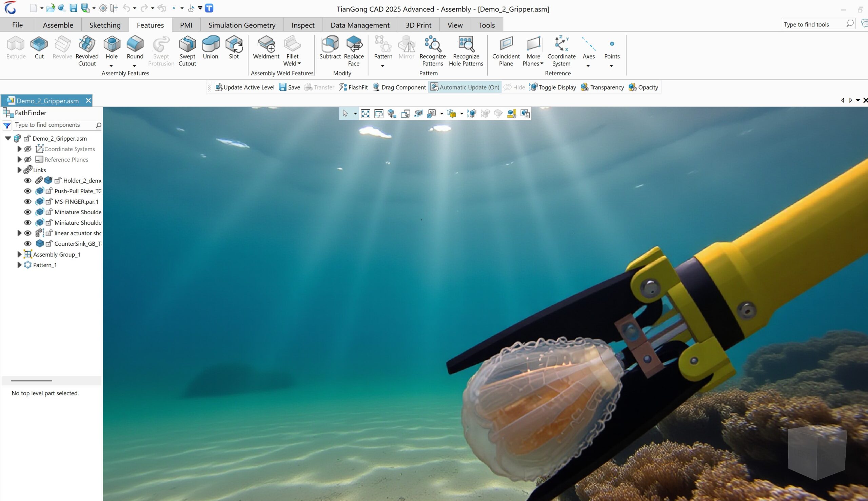Screen dimensions: 868x501
Task: Open the select tool dropdown arrow in view toolbar
Action: pyautogui.click(x=355, y=114)
